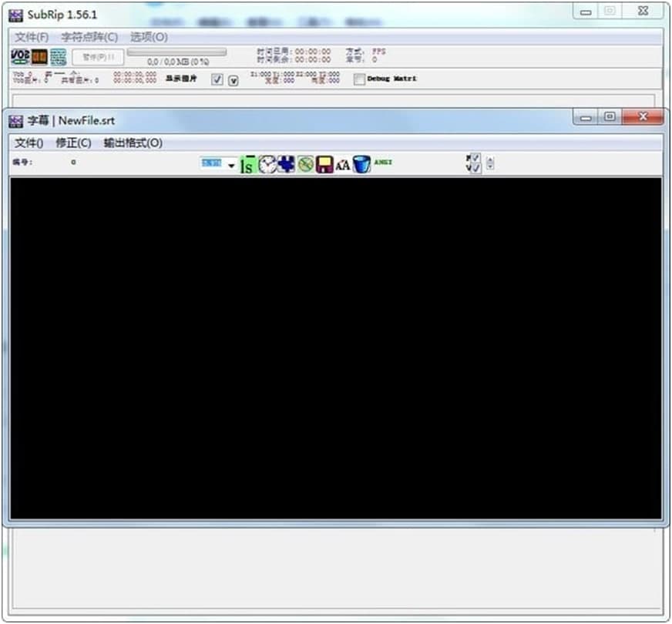Open the language dropdown in subtitle toolbar
The height and width of the screenshot is (624, 672).
tap(230, 163)
